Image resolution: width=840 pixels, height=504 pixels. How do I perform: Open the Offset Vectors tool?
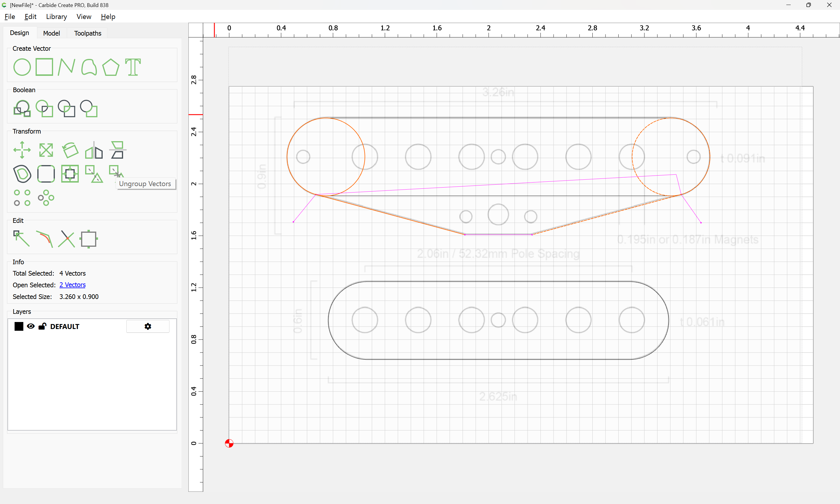tap(22, 174)
